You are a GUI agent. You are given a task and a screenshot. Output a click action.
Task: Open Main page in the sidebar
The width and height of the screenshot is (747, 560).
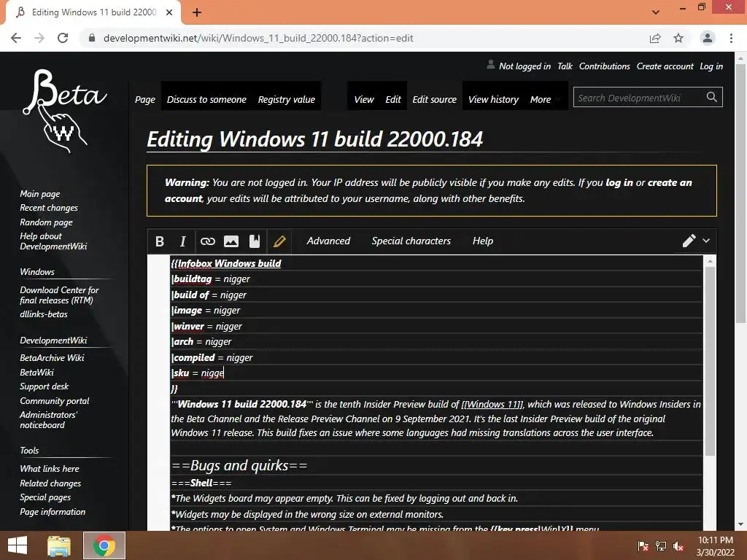click(40, 194)
